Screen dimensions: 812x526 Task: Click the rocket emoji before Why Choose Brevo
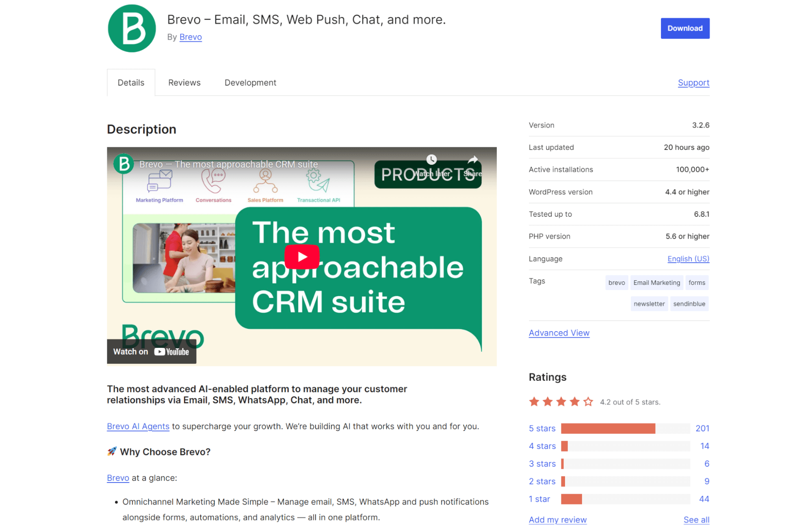[x=112, y=451]
